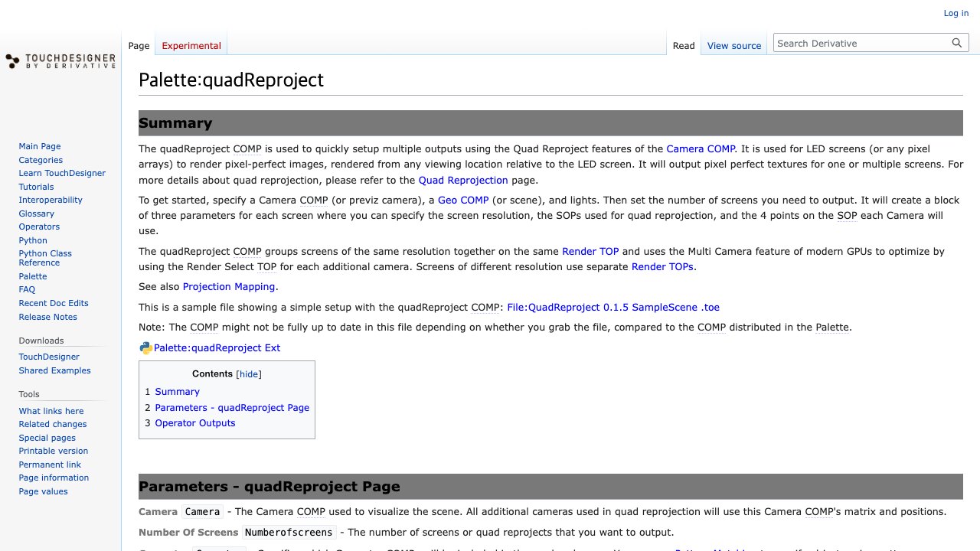980x551 pixels.
Task: Follow the Geo COMP link
Action: click(463, 201)
